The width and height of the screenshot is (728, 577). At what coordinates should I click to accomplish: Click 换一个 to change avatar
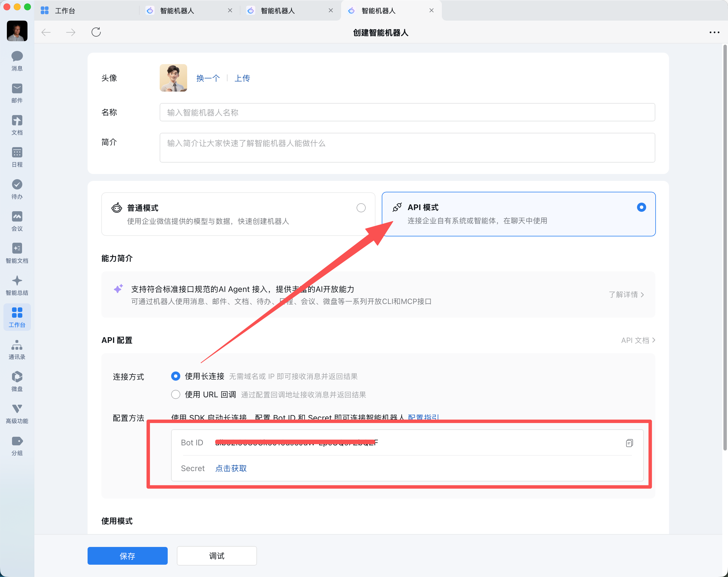[208, 78]
